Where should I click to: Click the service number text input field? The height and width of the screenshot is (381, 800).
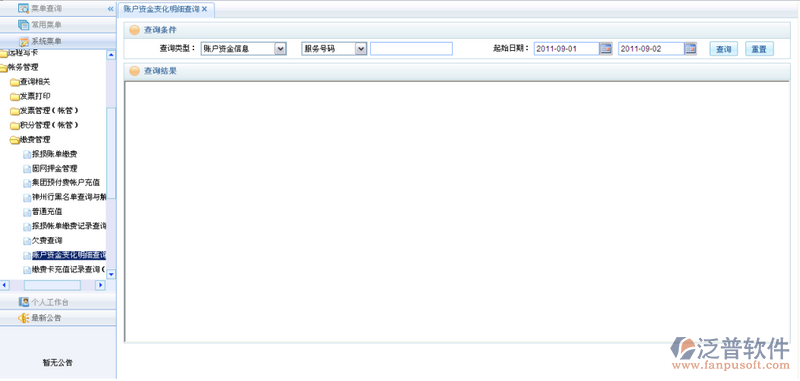point(411,48)
